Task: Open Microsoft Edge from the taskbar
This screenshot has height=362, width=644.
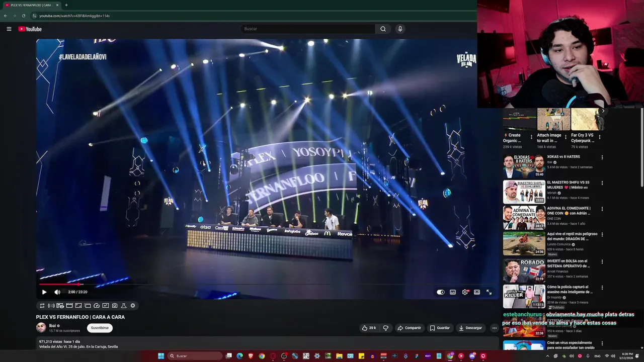Action: (239, 356)
